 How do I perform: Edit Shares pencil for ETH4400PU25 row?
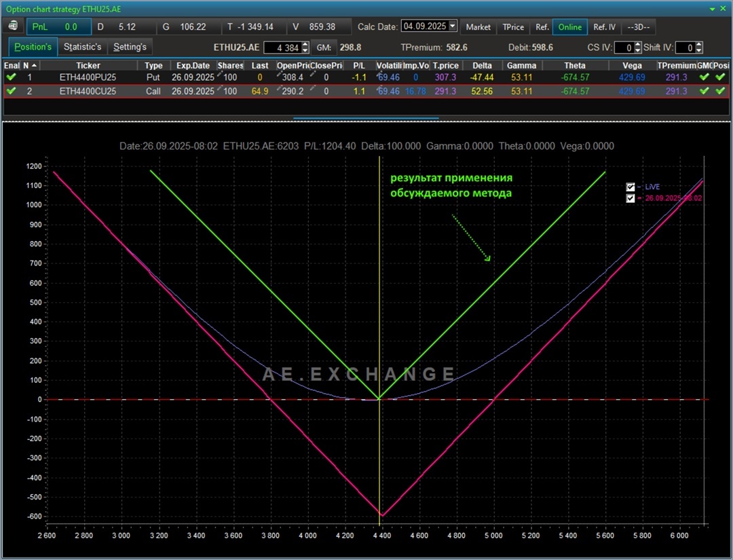219,74
